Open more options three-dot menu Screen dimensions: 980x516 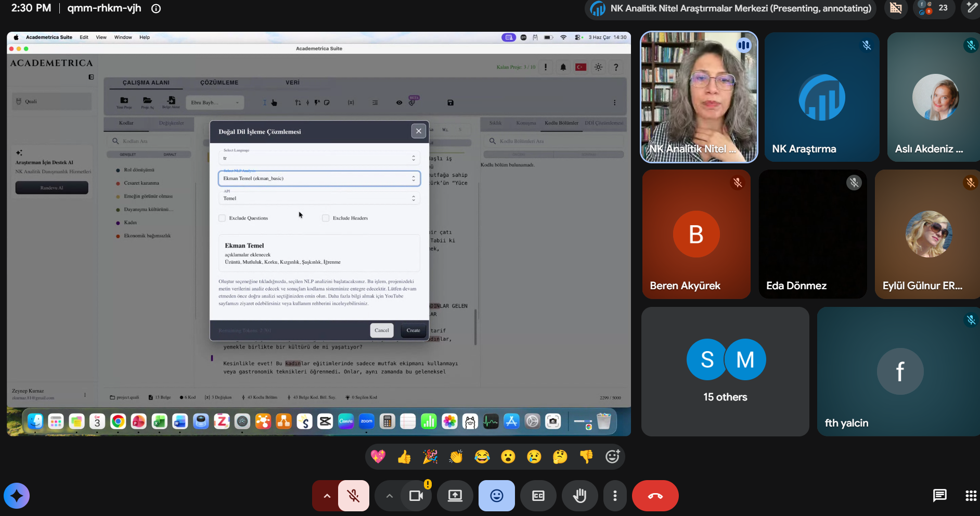coord(615,496)
